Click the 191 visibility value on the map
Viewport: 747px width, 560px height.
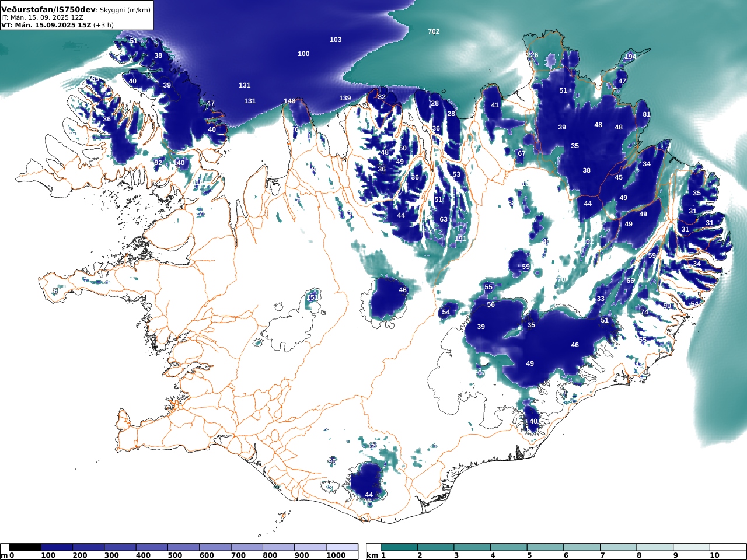(460, 239)
